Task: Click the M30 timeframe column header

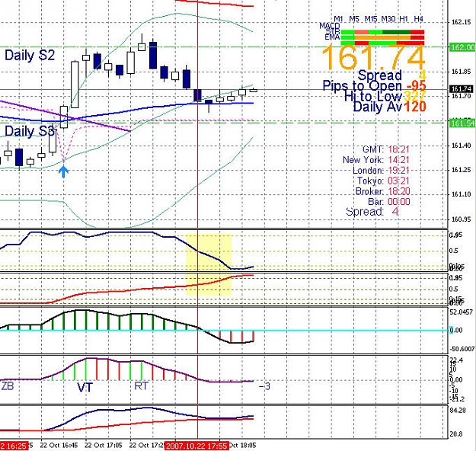Action: click(388, 19)
